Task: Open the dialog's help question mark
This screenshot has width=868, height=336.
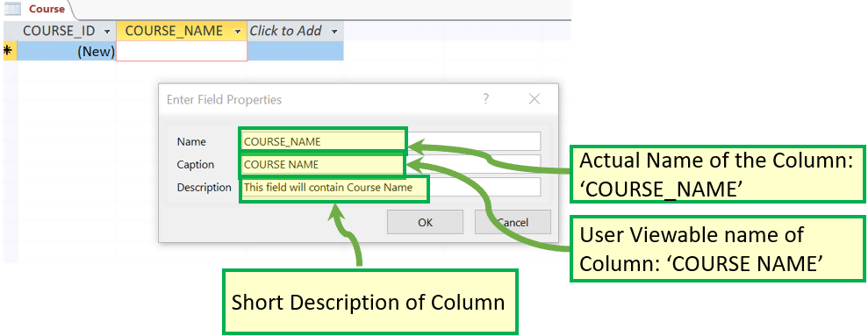Action: 485,99
